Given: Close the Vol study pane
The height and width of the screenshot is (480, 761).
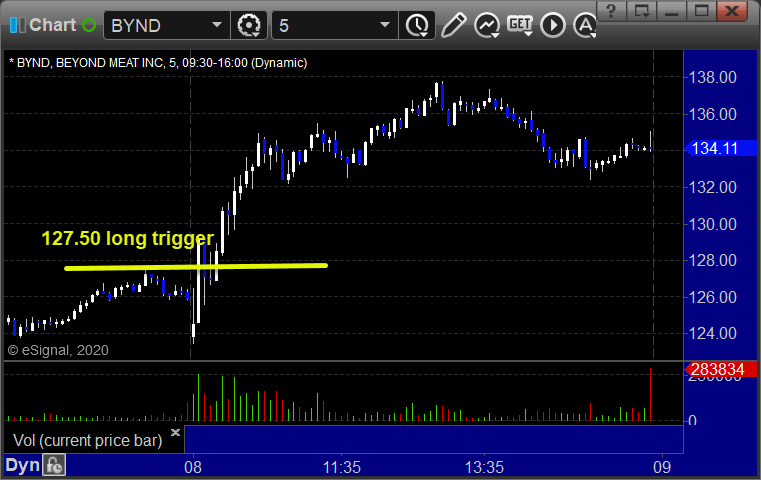Looking at the screenshot, I should point(175,432).
